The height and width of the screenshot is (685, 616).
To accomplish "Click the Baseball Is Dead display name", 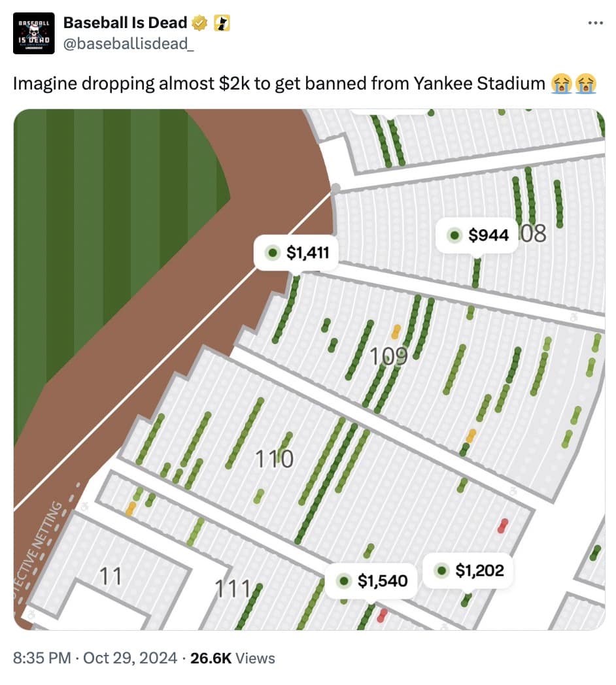I will [x=125, y=24].
